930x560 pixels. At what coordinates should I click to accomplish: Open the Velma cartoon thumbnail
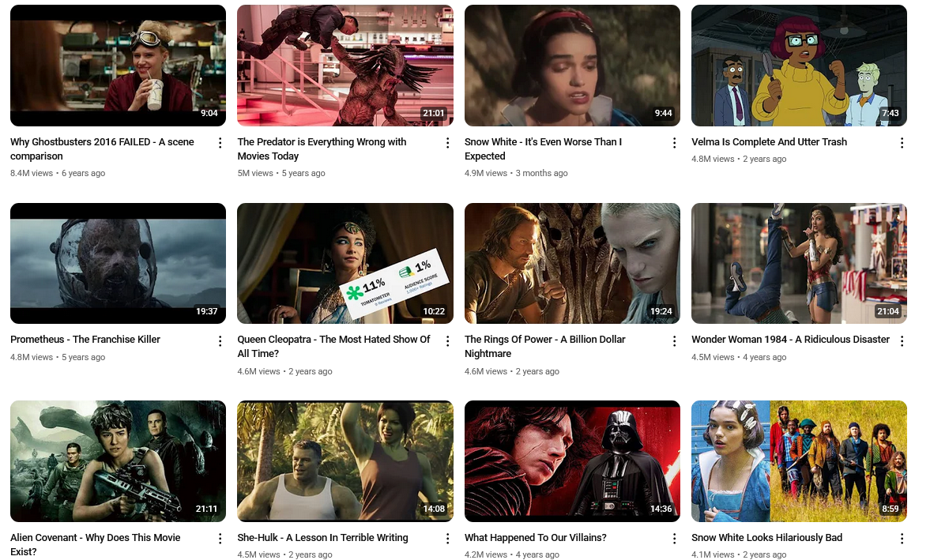[x=799, y=66]
